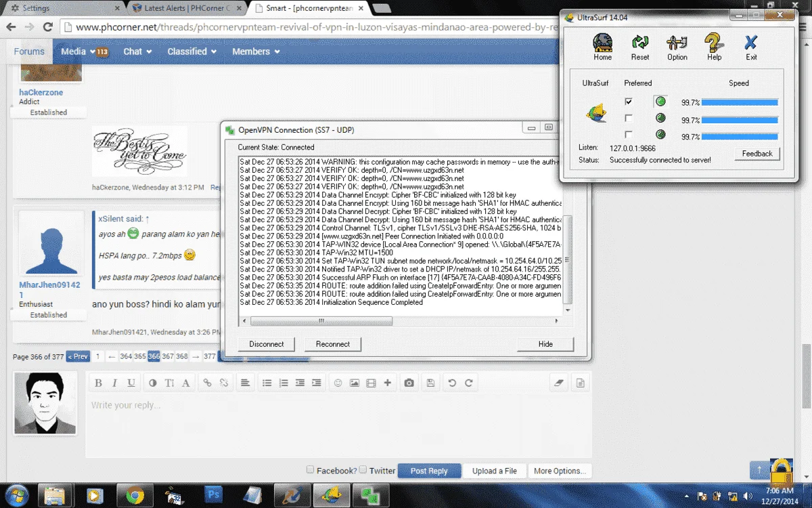Screen dimensions: 812x508
Task: Click the OpenVPN Disconnect button
Action: click(x=267, y=344)
